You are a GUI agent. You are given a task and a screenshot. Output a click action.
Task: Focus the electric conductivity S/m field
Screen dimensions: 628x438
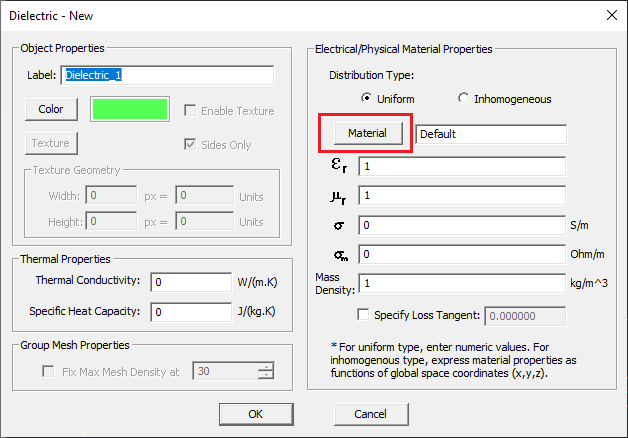pos(463,226)
